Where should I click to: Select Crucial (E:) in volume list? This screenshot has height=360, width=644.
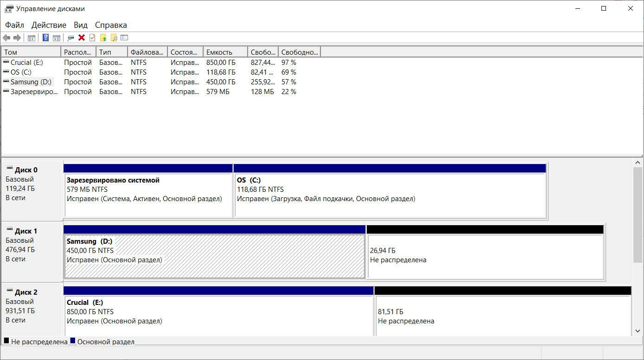pos(27,62)
